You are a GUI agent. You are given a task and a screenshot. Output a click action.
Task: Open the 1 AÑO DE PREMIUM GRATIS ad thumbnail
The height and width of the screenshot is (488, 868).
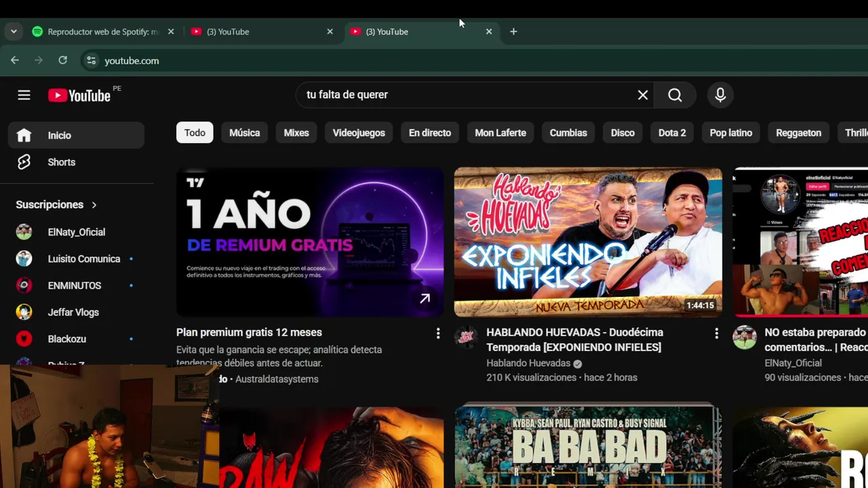click(310, 242)
